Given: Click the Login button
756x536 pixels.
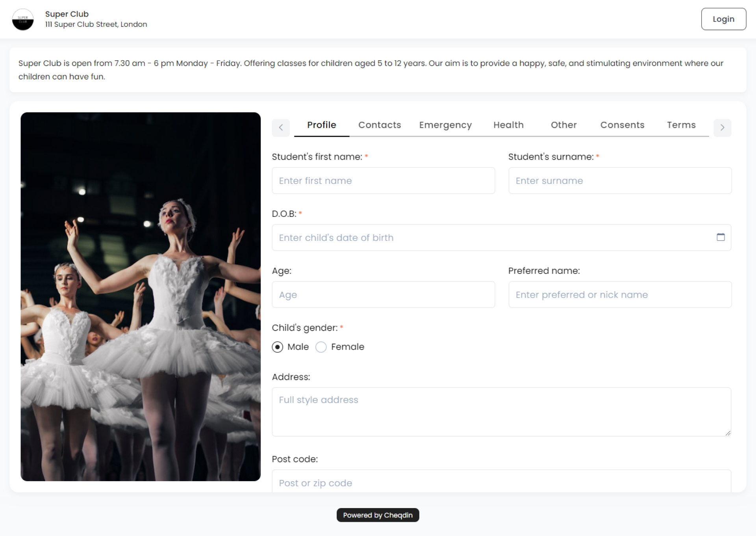Looking at the screenshot, I should tap(723, 19).
